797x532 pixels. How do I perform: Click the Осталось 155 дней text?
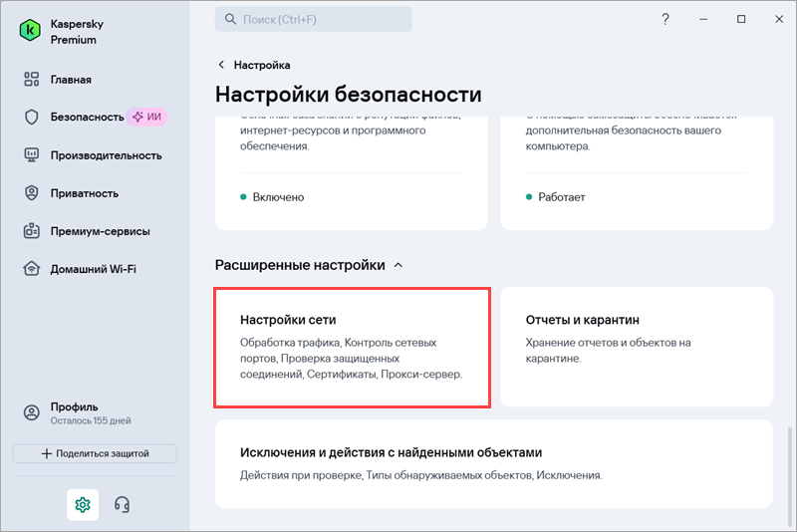pyautogui.click(x=91, y=420)
